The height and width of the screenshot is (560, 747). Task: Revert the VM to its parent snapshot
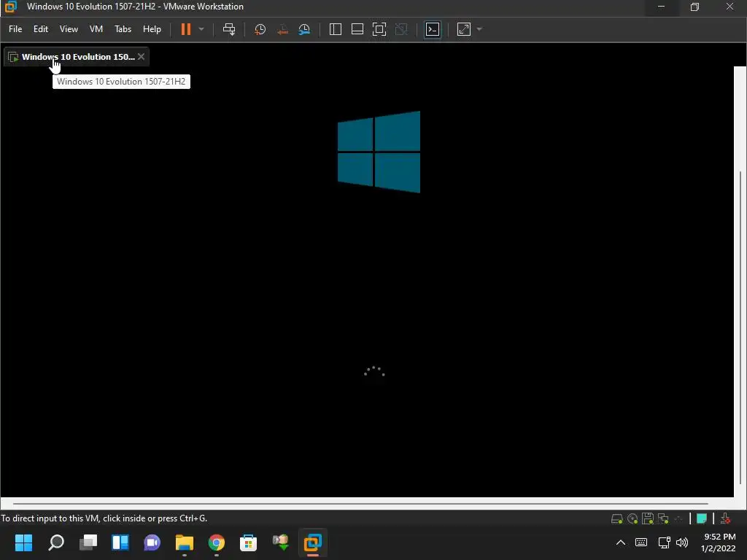282,29
